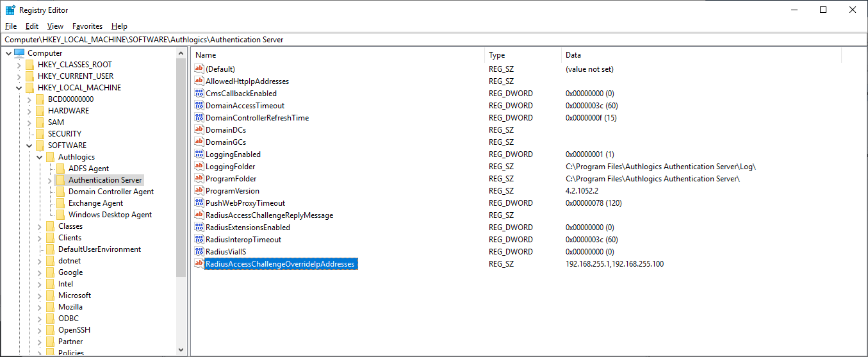Click the registry path address bar

pyautogui.click(x=434, y=40)
